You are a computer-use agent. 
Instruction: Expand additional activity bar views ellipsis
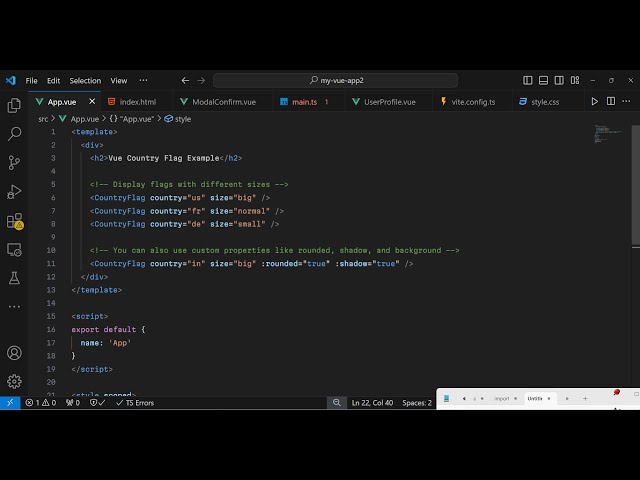(x=14, y=307)
